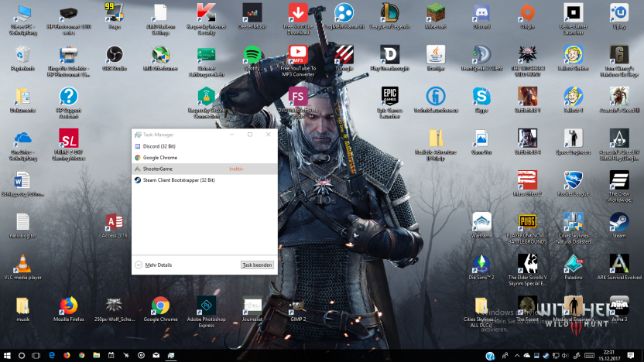Click the Task beenden button
This screenshot has height=362, width=644.
pyautogui.click(x=257, y=265)
